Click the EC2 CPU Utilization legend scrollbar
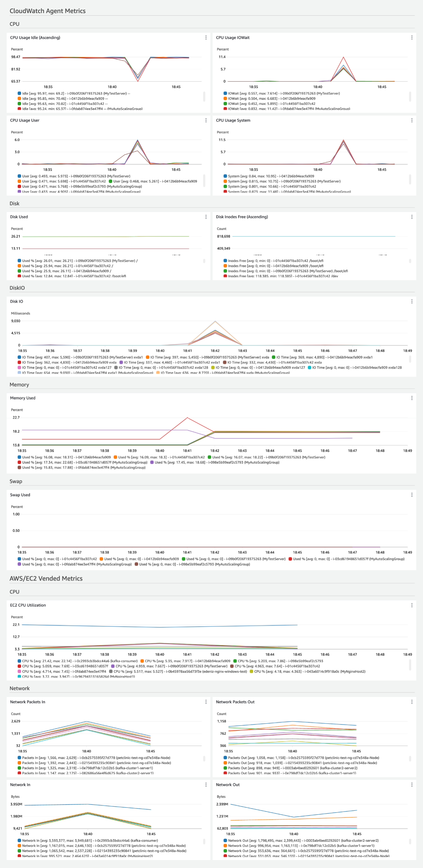This screenshot has width=423, height=868. coord(410,664)
